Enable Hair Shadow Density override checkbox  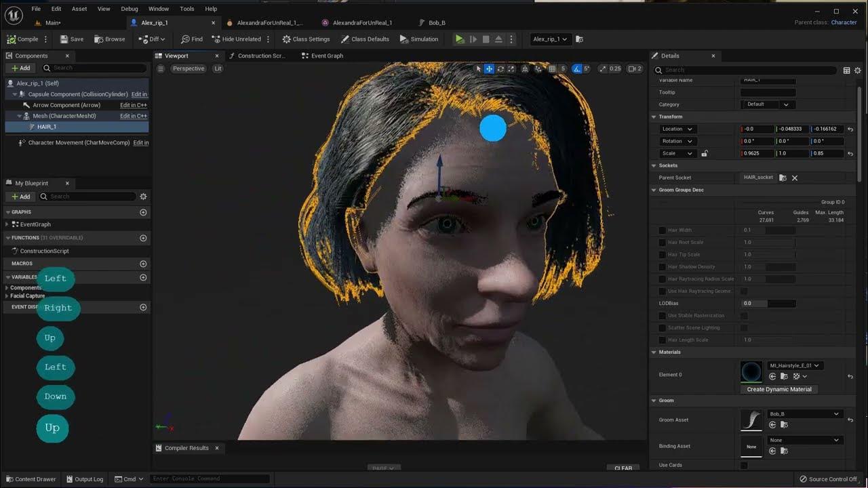pyautogui.click(x=663, y=267)
